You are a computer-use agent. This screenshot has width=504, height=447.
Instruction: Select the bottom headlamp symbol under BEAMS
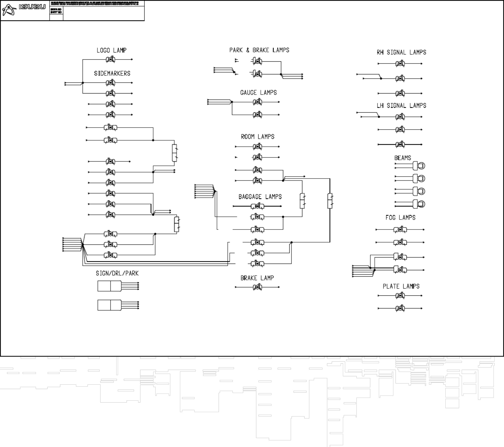[419, 204]
